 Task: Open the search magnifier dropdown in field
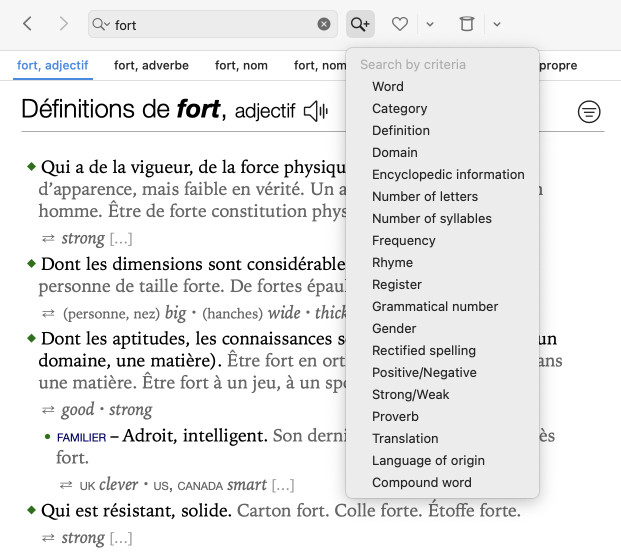(x=101, y=24)
